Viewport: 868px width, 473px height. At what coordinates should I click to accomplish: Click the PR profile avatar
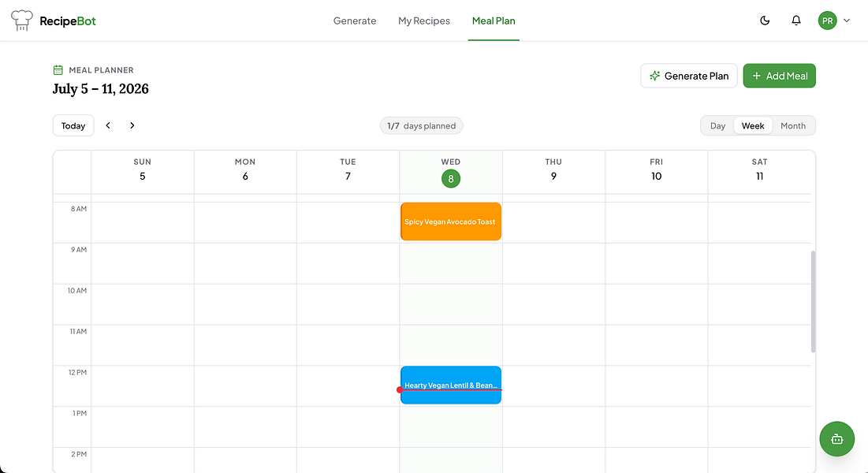(x=827, y=20)
